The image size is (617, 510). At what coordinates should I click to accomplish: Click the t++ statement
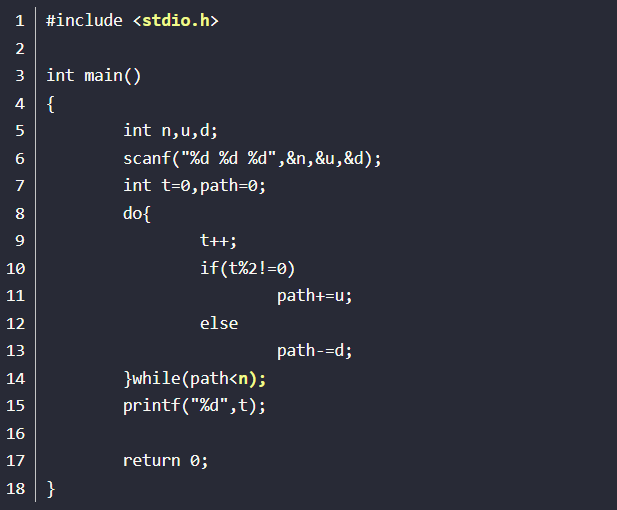[x=218, y=240]
